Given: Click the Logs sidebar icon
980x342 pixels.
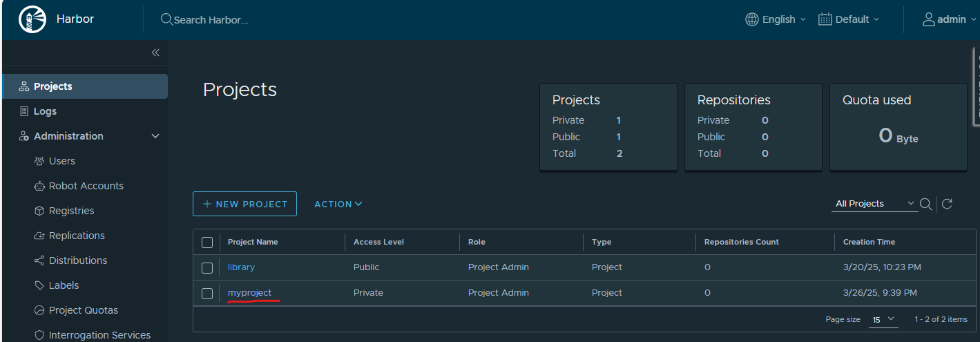Looking at the screenshot, I should click(24, 111).
